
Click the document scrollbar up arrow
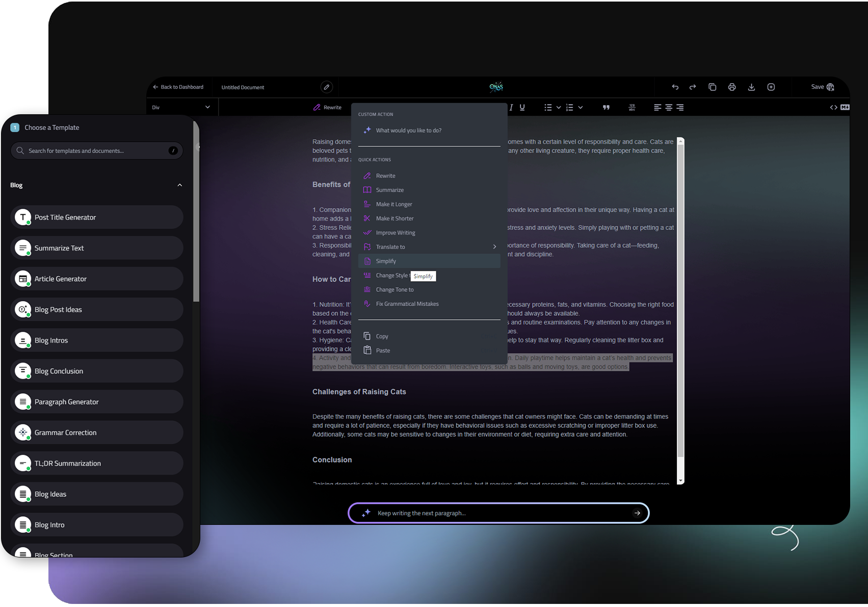(680, 141)
